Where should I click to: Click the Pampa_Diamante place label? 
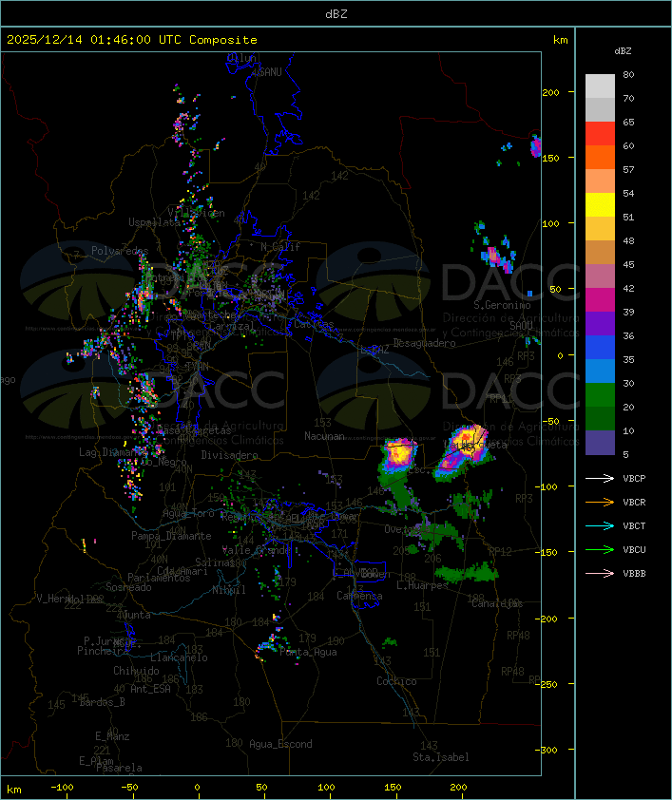(171, 536)
